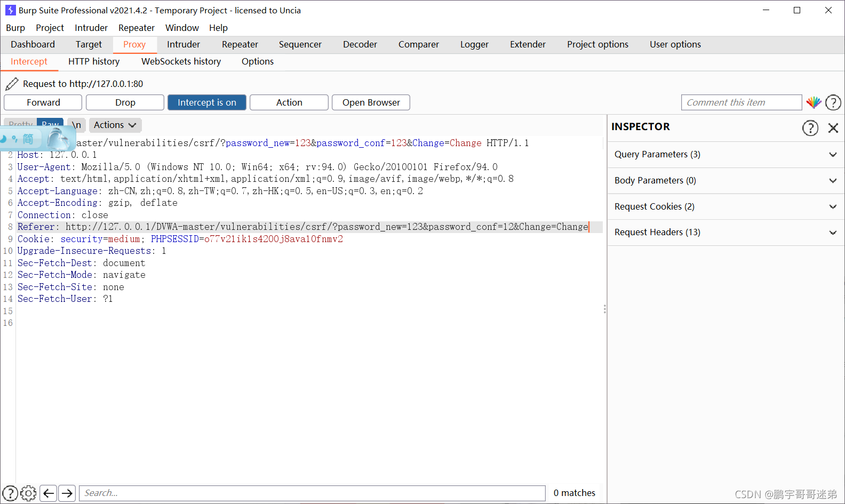Click the Upgrade-Insecure-Requests line
Screen dimensions: 845x504
point(92,251)
